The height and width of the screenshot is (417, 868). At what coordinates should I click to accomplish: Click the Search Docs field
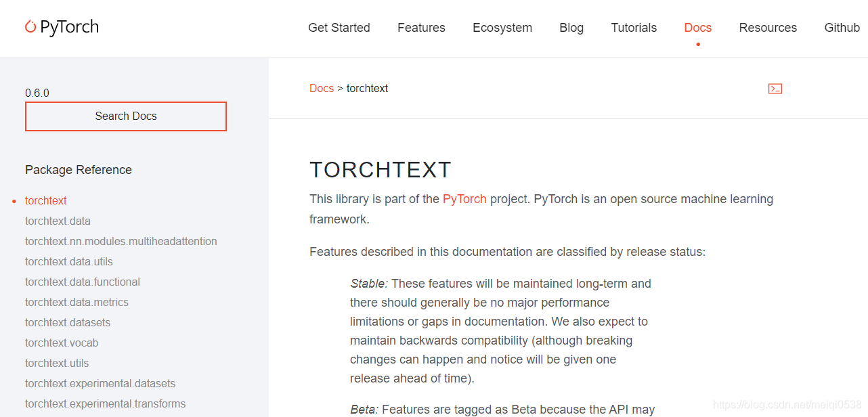point(125,116)
